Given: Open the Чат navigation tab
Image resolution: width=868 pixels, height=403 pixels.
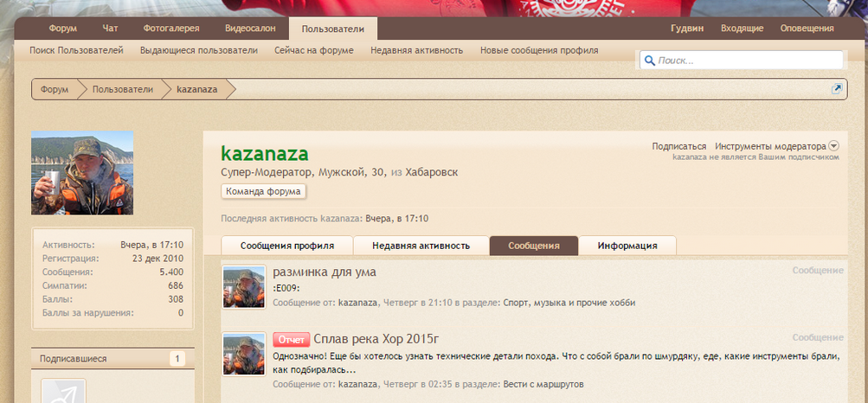Looking at the screenshot, I should (110, 29).
